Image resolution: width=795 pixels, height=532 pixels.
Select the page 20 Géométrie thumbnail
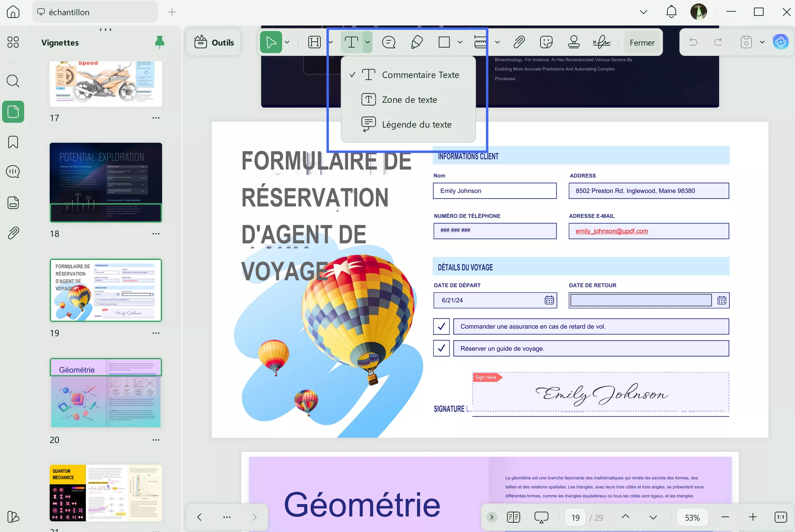(x=106, y=393)
